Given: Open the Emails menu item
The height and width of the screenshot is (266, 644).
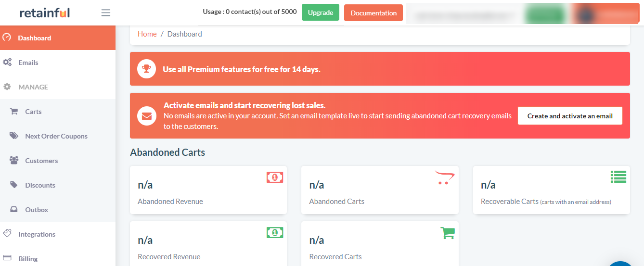Looking at the screenshot, I should [58, 63].
